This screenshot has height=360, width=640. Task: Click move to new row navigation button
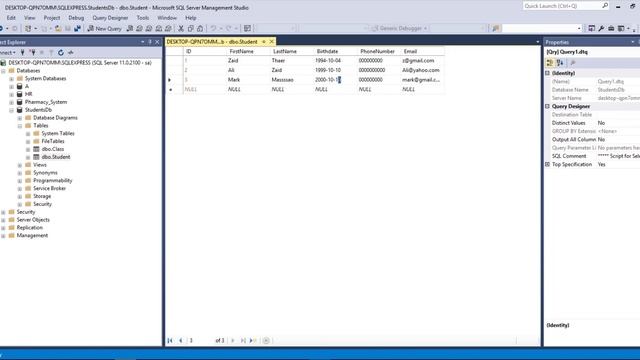coord(253,340)
